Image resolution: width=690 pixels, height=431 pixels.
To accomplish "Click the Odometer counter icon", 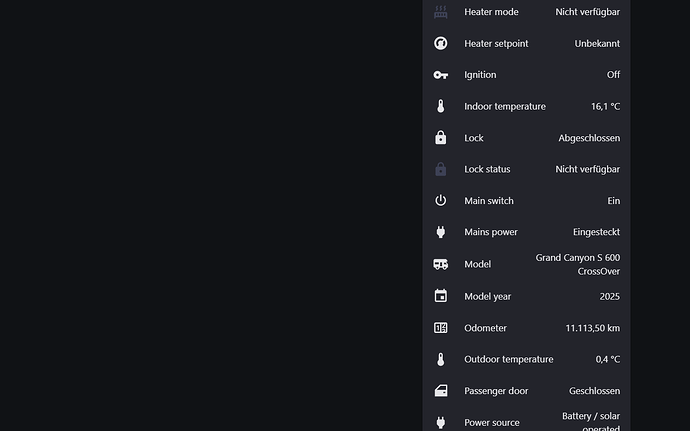I will coord(440,328).
